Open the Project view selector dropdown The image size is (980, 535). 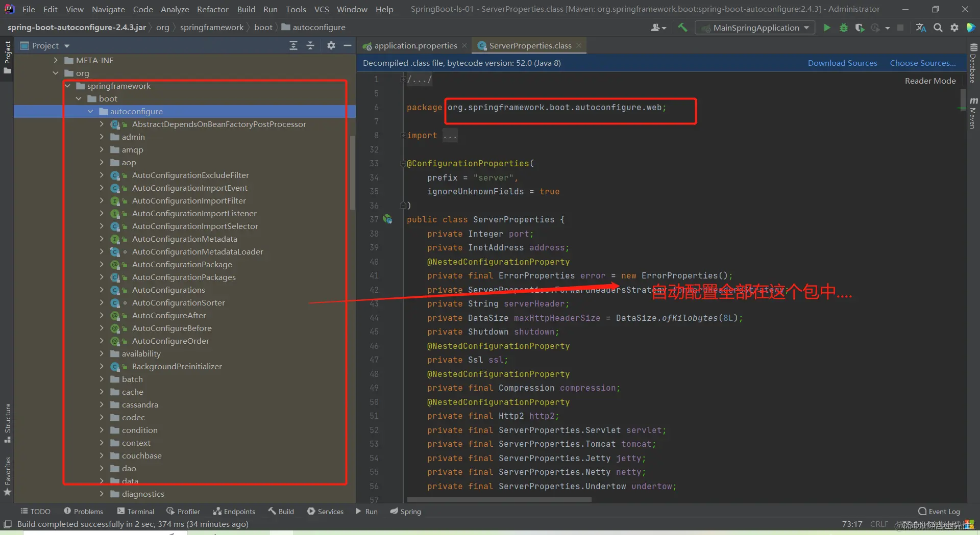[45, 46]
